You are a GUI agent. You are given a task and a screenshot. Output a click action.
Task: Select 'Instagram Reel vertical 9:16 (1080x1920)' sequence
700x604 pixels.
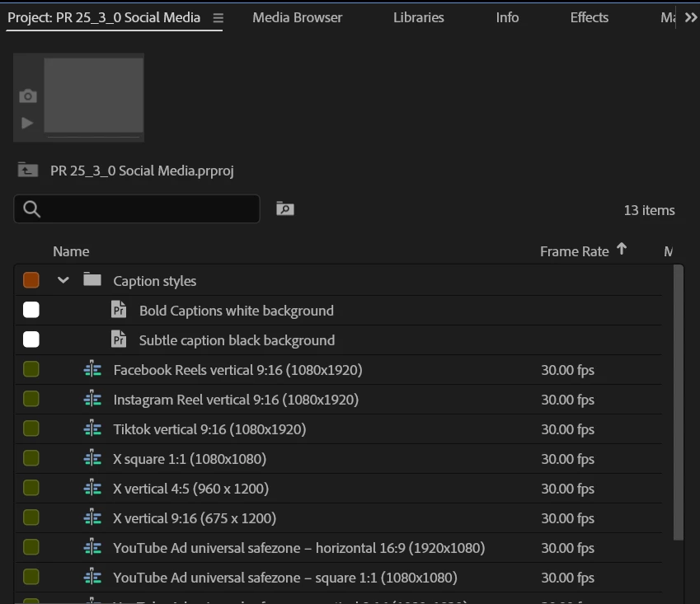236,400
